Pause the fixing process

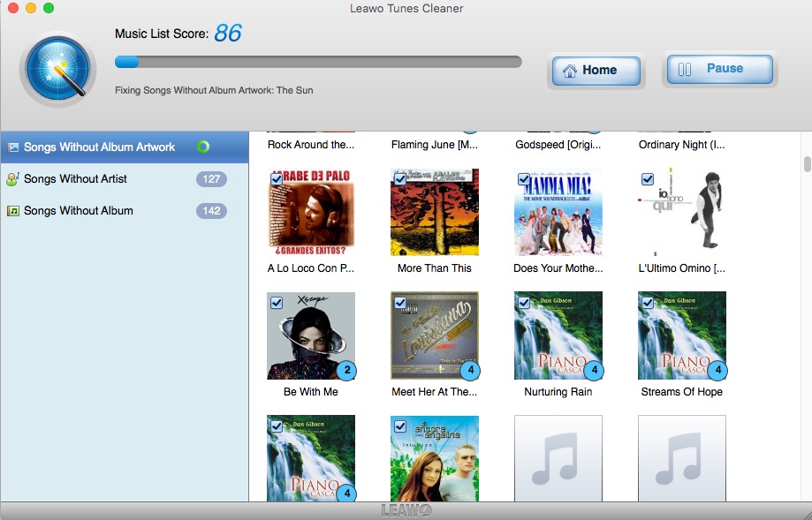pyautogui.click(x=719, y=69)
